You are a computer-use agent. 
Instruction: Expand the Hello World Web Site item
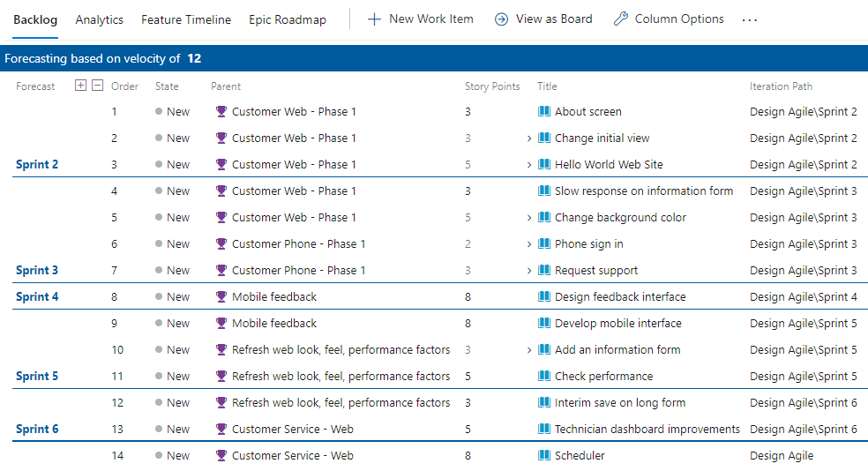coord(529,165)
